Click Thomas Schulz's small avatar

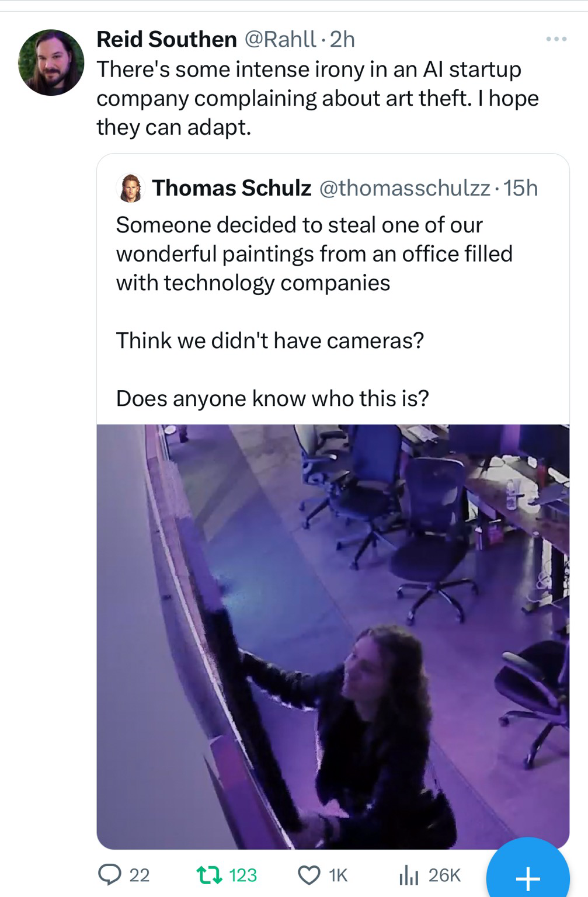tap(132, 189)
